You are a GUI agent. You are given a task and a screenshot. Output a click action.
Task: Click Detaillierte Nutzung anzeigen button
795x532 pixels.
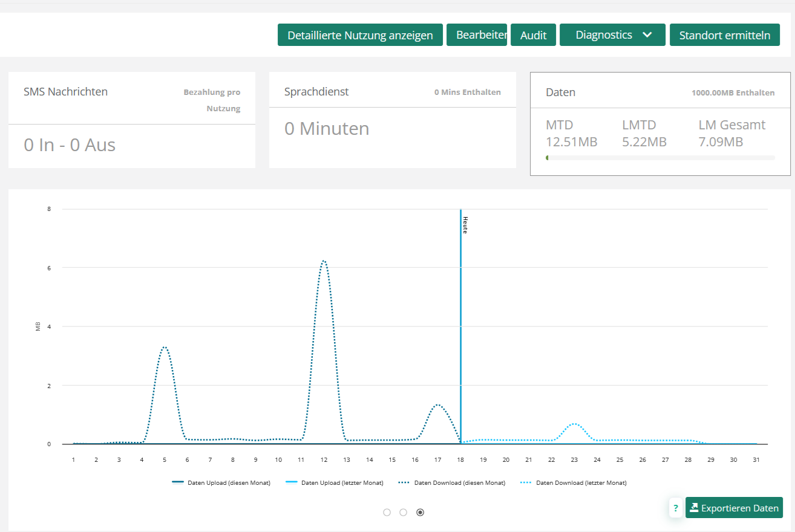pos(360,35)
